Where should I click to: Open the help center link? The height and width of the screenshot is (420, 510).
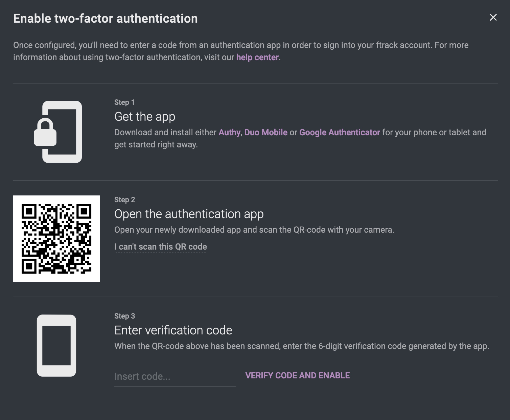point(257,58)
